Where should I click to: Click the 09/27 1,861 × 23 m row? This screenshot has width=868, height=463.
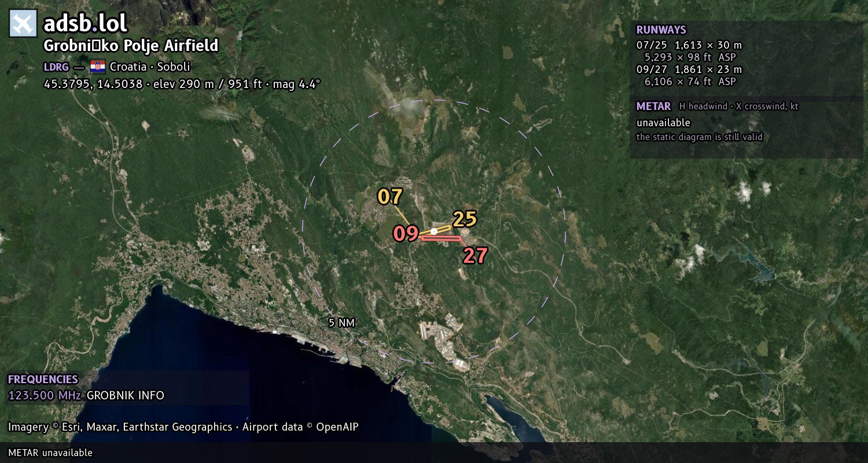(x=689, y=69)
